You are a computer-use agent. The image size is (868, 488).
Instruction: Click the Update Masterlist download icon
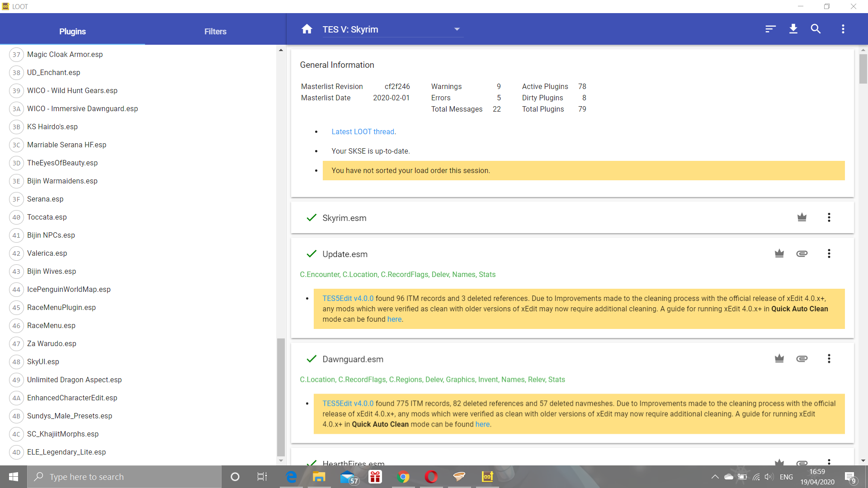793,29
